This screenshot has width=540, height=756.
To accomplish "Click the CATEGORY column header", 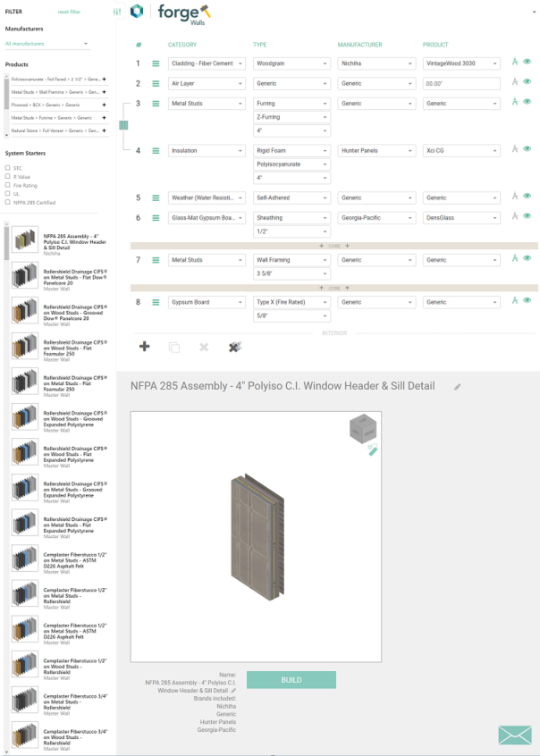I will (x=181, y=45).
